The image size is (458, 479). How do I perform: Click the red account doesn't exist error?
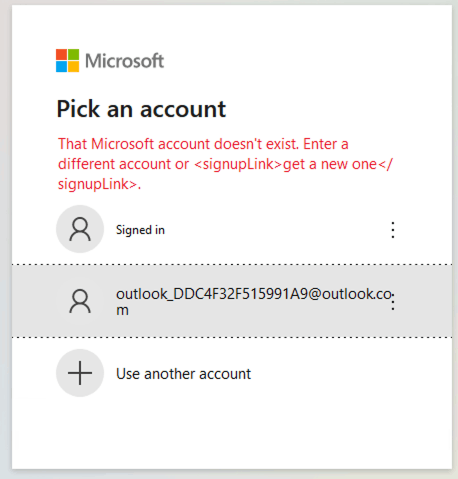coord(225,164)
